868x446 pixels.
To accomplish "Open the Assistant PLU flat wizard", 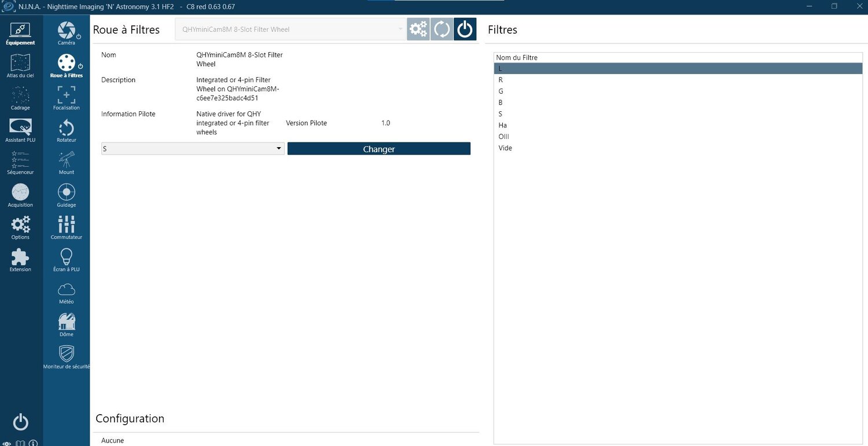I will tap(20, 131).
